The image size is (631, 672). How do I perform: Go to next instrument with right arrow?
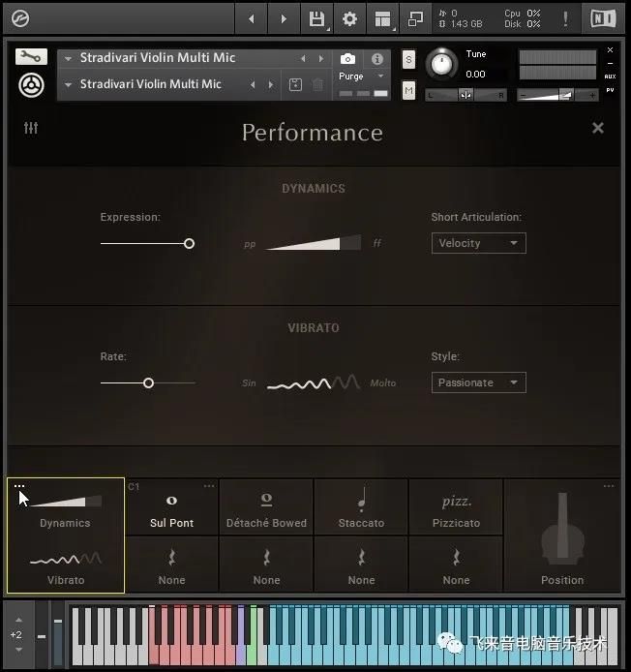(x=284, y=18)
